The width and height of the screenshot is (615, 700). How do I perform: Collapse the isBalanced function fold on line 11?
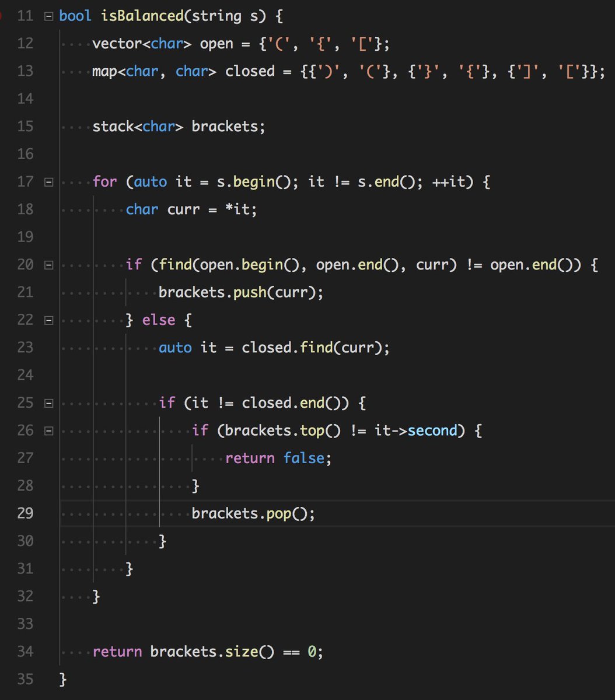click(x=49, y=16)
